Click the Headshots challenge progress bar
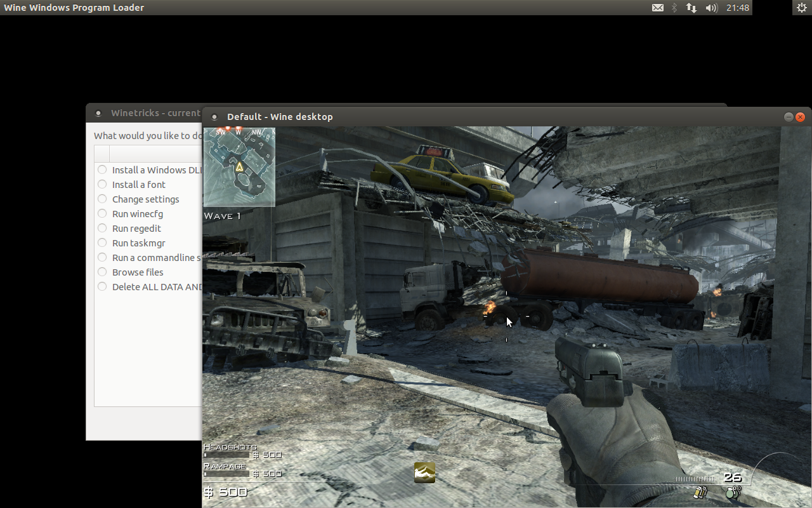This screenshot has width=812, height=508. click(226, 455)
